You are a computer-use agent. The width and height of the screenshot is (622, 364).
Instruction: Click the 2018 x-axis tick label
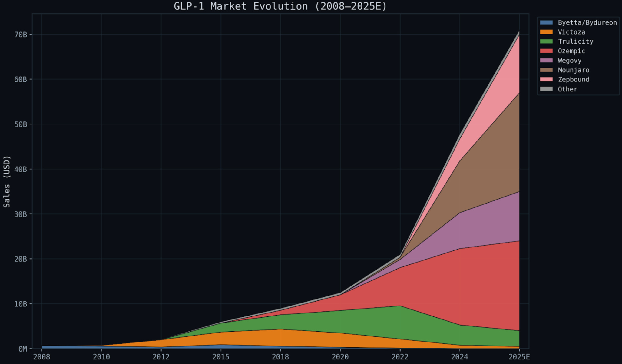[x=280, y=357]
